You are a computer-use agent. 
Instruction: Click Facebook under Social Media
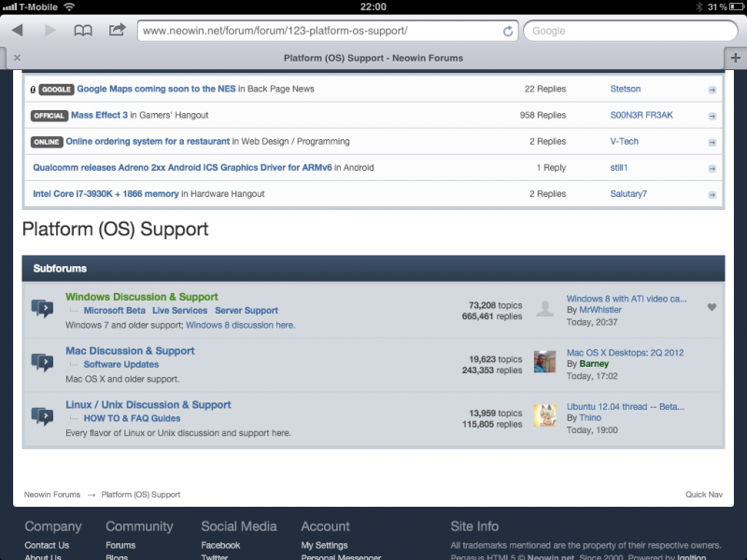[x=220, y=545]
